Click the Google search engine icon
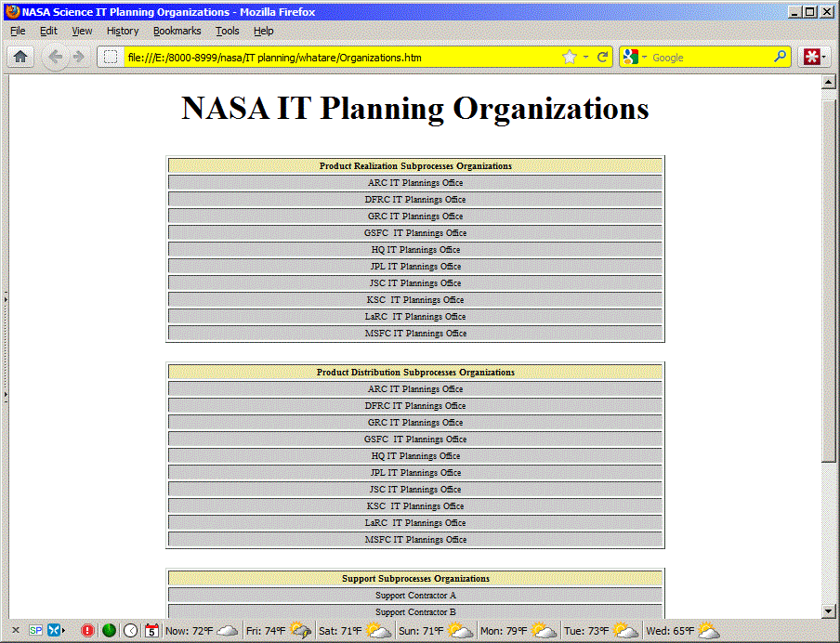 tap(631, 57)
